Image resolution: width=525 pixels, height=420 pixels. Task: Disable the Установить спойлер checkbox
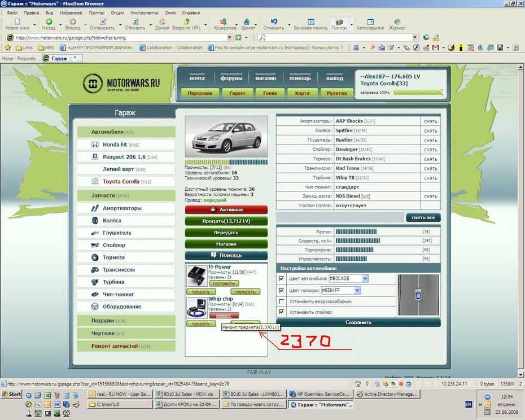coord(282,312)
